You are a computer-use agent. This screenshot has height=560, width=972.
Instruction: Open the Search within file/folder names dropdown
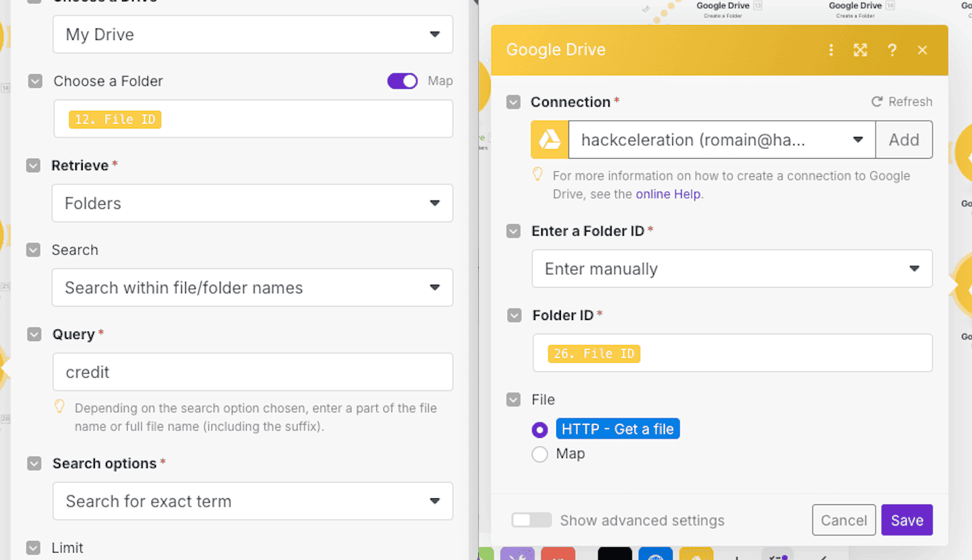coord(252,287)
